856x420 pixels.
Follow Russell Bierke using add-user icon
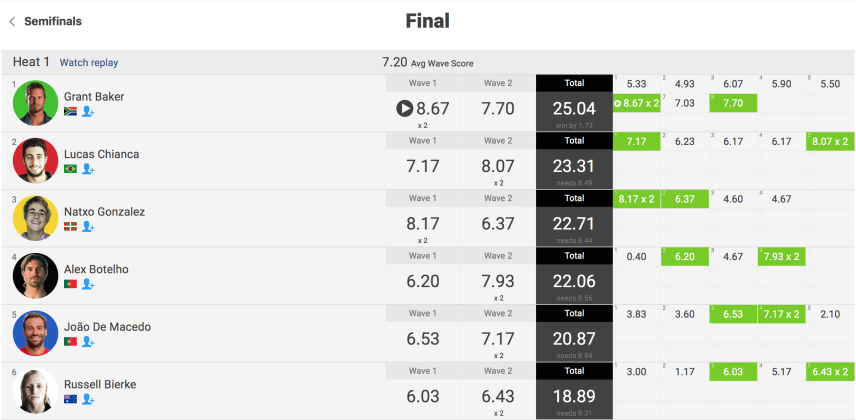point(88,399)
